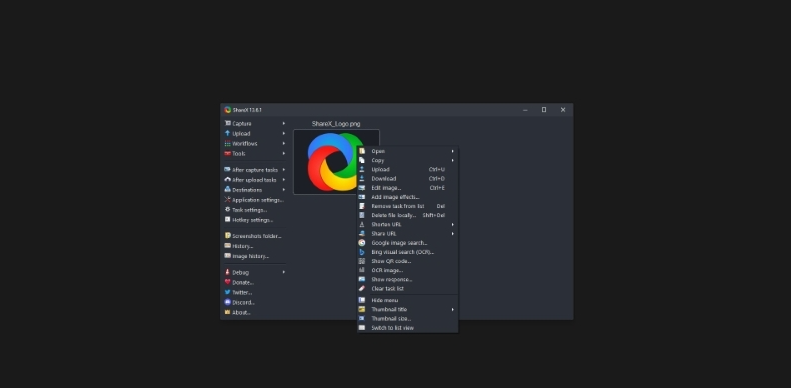This screenshot has width=791, height=388.
Task: Expand the sidebar Upload submenu arrow
Action: tap(284, 134)
